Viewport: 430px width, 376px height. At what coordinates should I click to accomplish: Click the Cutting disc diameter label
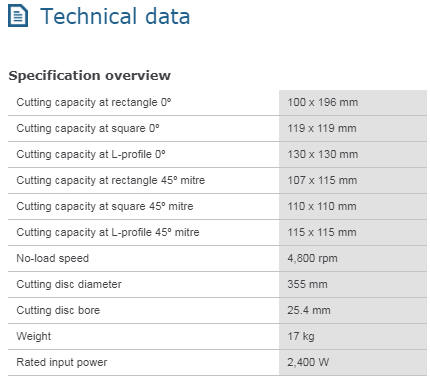click(69, 284)
